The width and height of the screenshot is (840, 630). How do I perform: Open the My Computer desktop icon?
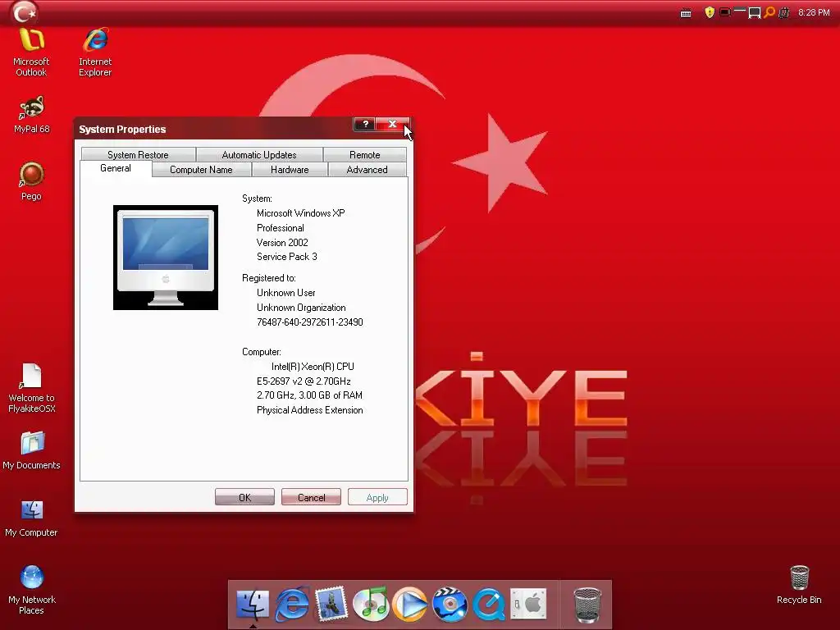pos(32,518)
